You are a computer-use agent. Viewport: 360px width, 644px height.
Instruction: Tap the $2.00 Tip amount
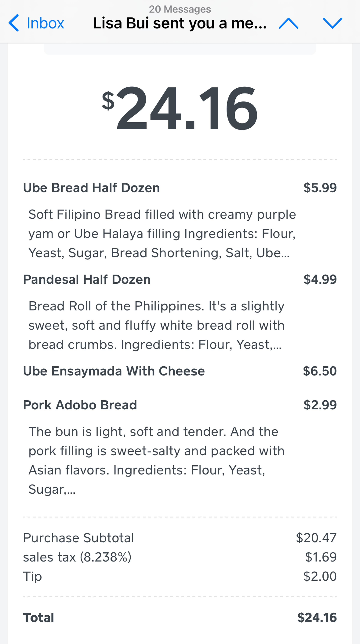(320, 576)
